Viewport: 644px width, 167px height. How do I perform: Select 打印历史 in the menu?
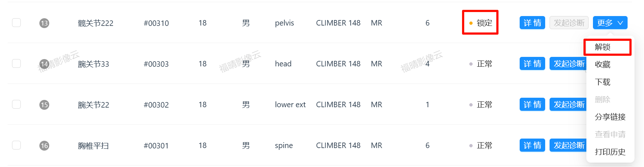coord(610,152)
